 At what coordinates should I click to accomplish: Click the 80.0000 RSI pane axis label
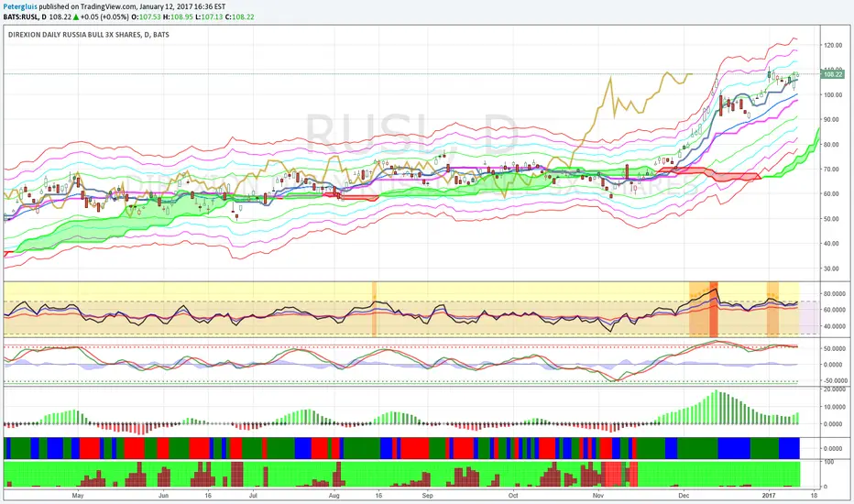pyautogui.click(x=834, y=293)
